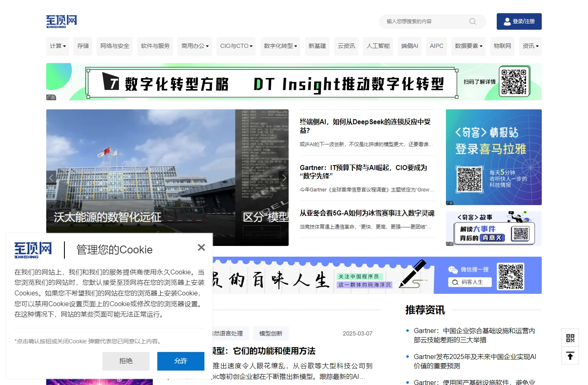Click the ZHIDING site logo in header

(62, 21)
